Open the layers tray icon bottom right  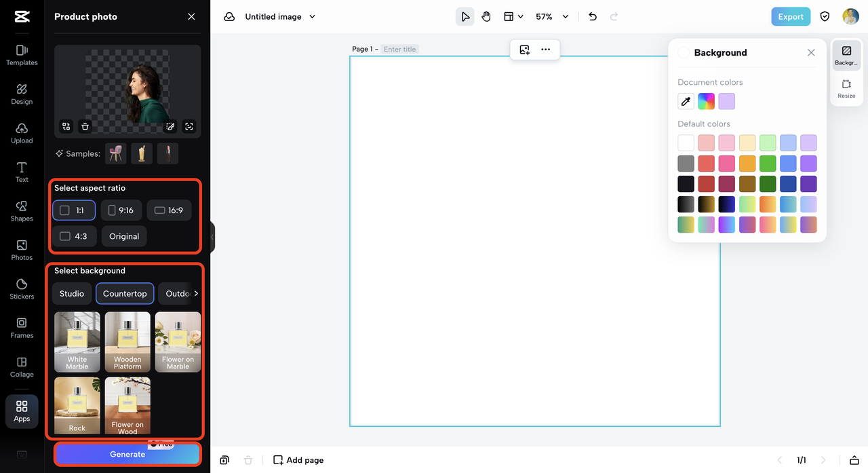point(854,460)
